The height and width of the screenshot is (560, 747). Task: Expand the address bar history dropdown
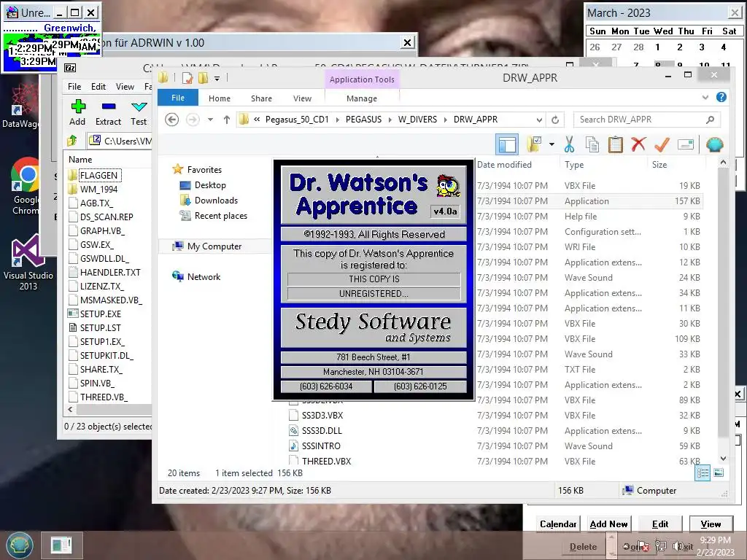(x=539, y=120)
